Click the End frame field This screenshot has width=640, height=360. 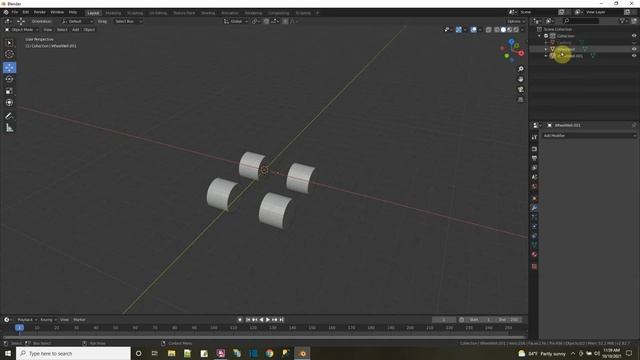(509, 320)
